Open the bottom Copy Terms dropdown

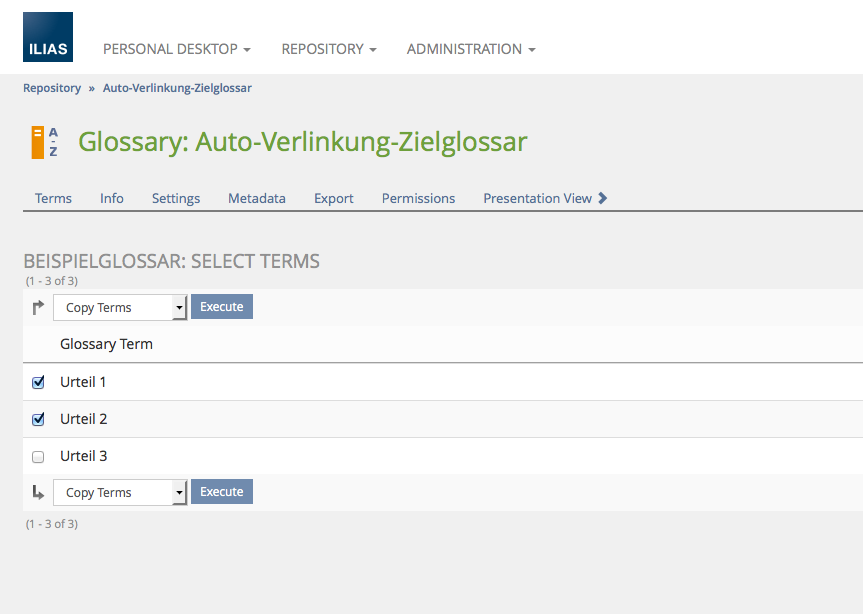(x=120, y=492)
